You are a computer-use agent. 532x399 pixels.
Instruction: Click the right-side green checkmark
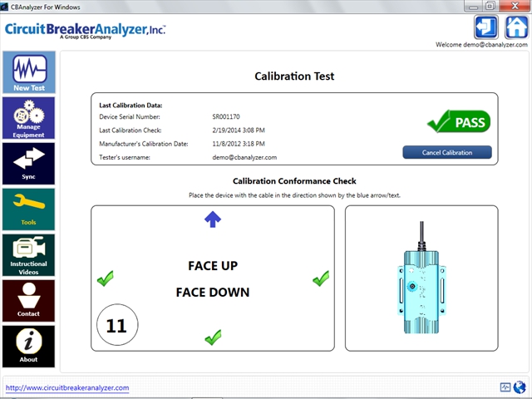pyautogui.click(x=321, y=278)
